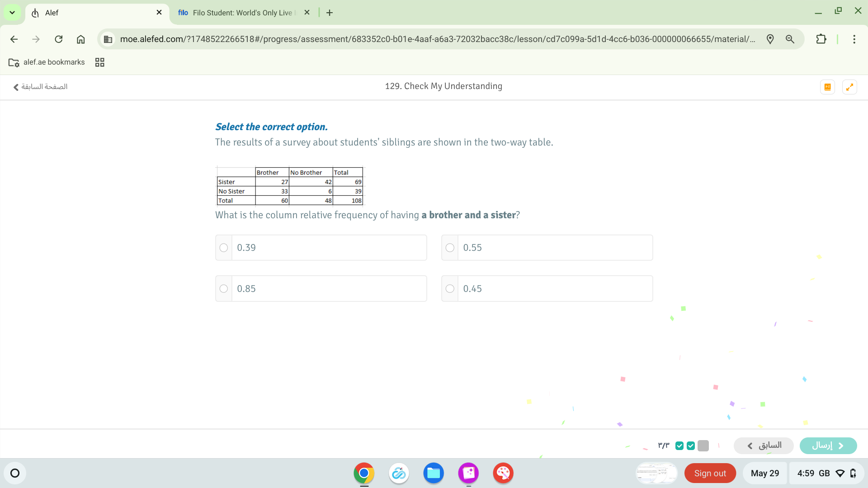Screen dimensions: 868x488
Task: Click the extensions puzzle icon
Action: 821,39
